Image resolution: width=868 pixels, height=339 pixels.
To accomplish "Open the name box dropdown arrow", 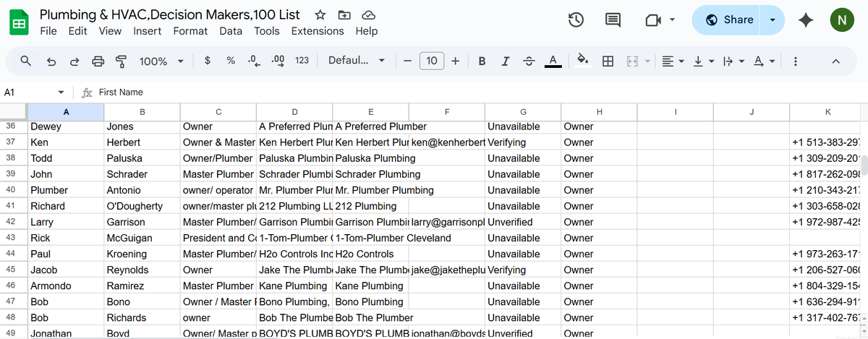I will (61, 93).
